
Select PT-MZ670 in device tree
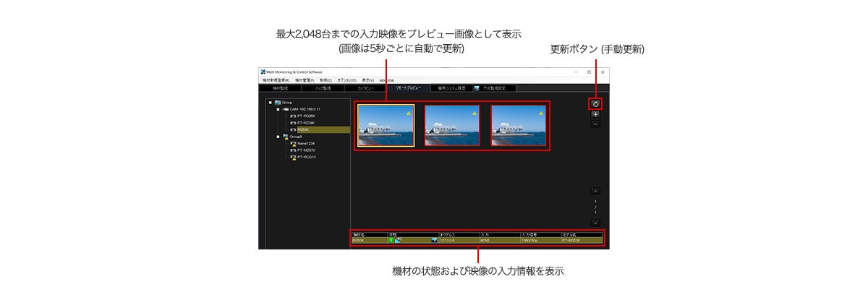point(307,150)
